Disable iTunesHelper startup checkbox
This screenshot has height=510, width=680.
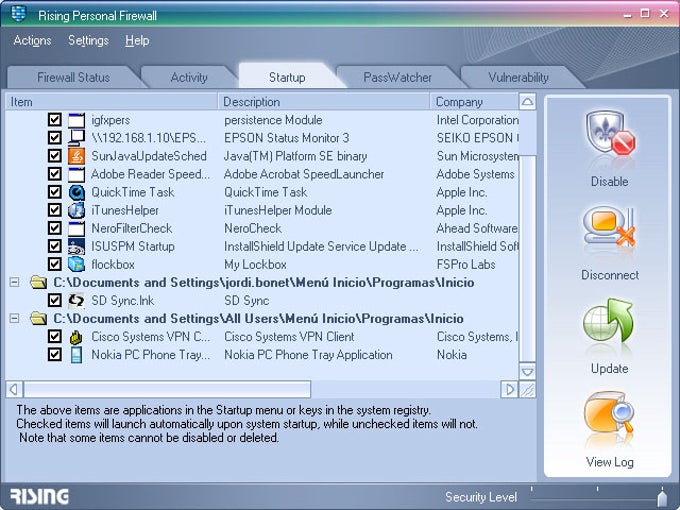tap(55, 210)
